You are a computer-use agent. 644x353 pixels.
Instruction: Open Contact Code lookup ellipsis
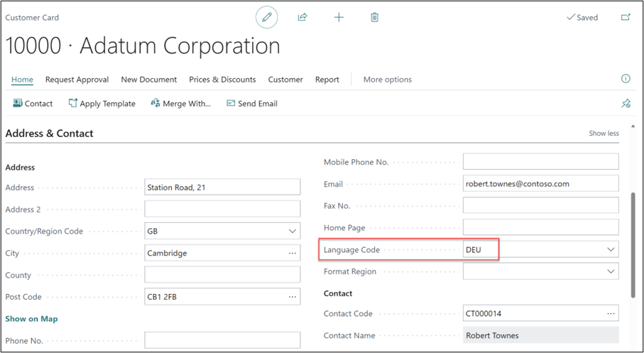click(x=611, y=313)
